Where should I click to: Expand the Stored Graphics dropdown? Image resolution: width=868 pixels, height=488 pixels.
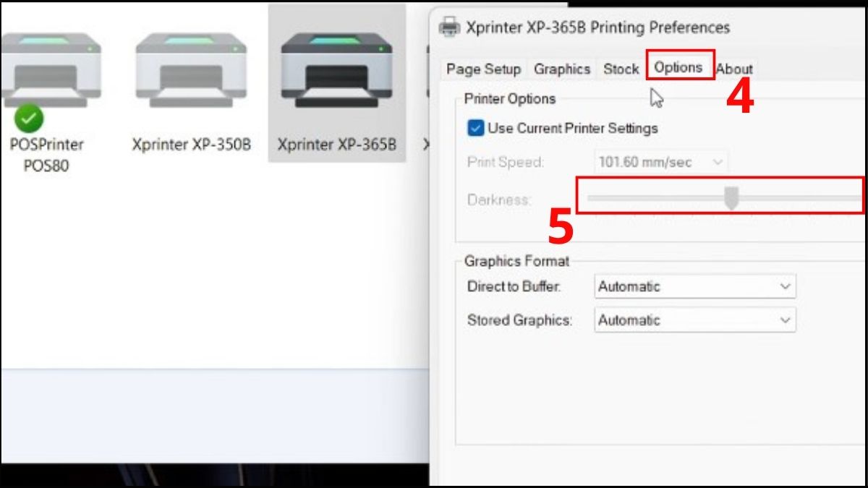pos(694,320)
